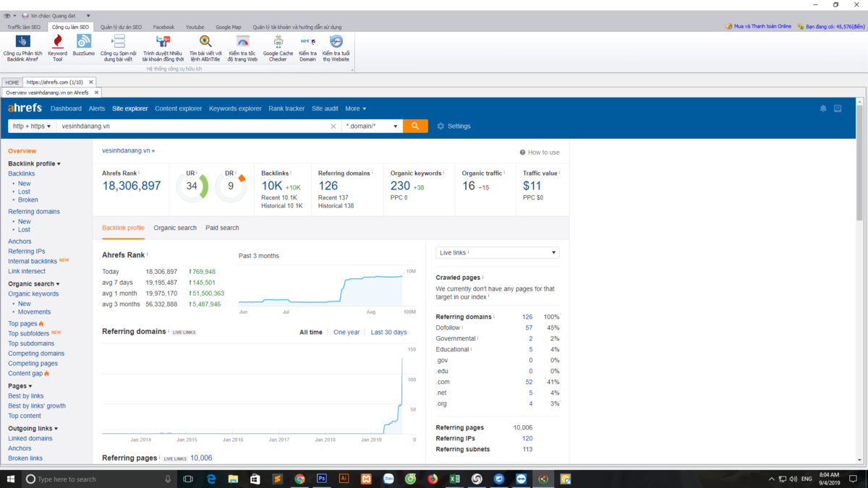Viewport: 868px width, 488px height.
Task: Open the AllInTitle article search tool
Action: tap(205, 48)
